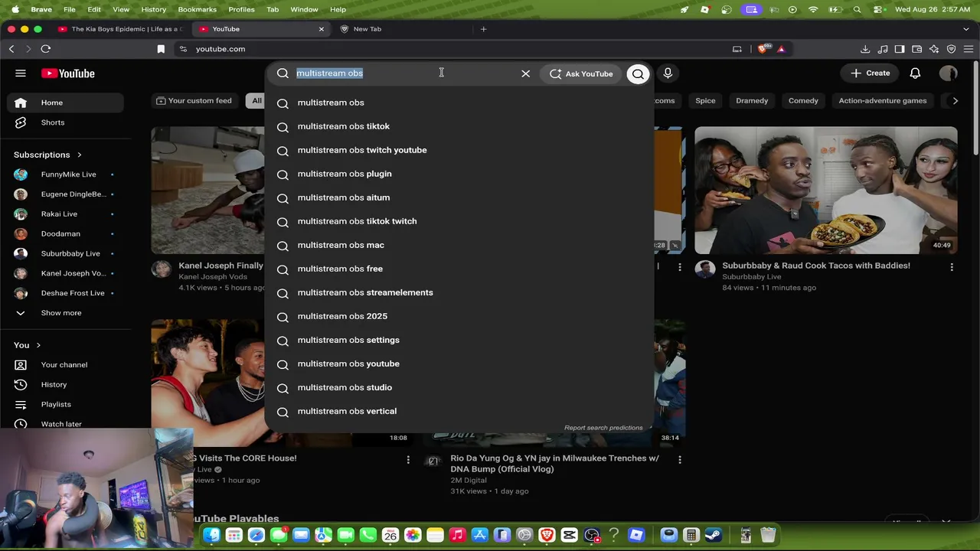This screenshot has width=980, height=551.
Task: Choose suggestion "multistream obs aitum"
Action: tap(459, 197)
